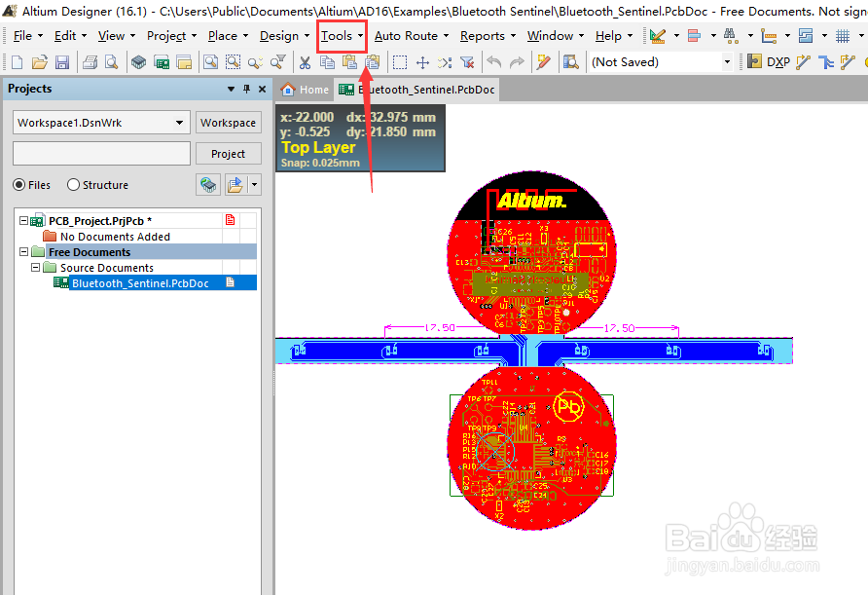Pin the Projects panel
This screenshot has width=868, height=595.
(x=247, y=89)
